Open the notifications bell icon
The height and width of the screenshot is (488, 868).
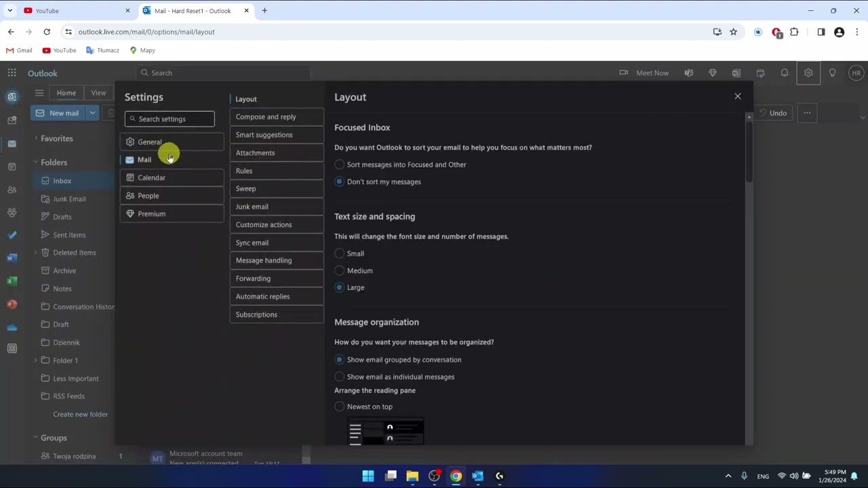785,73
